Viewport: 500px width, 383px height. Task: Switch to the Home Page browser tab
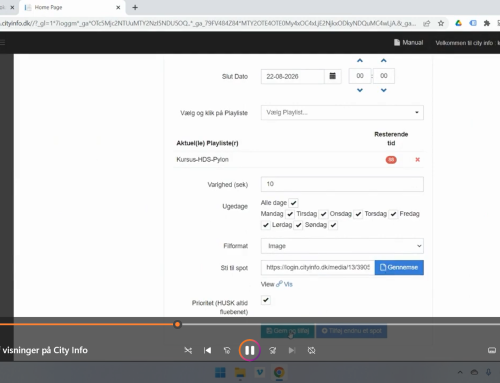[72, 7]
